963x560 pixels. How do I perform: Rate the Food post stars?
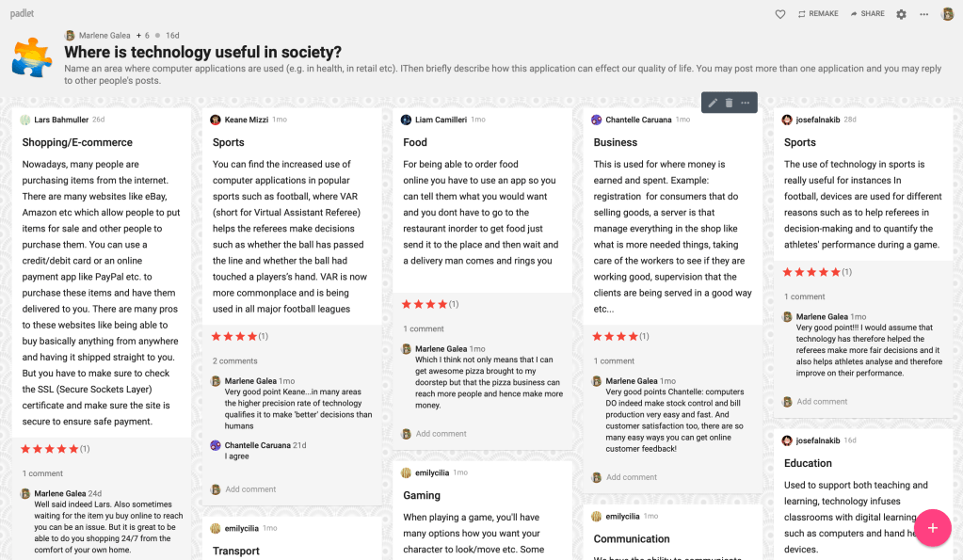[x=425, y=304]
